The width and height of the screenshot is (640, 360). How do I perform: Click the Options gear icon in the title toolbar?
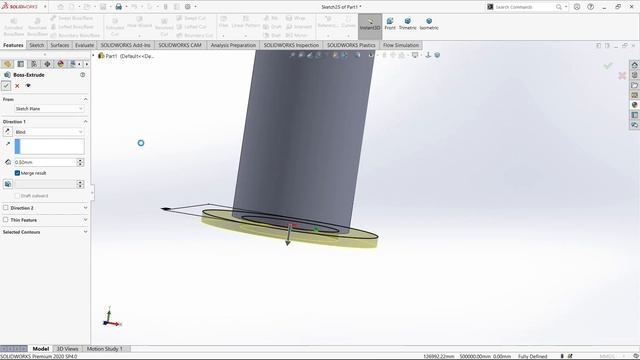point(188,7)
